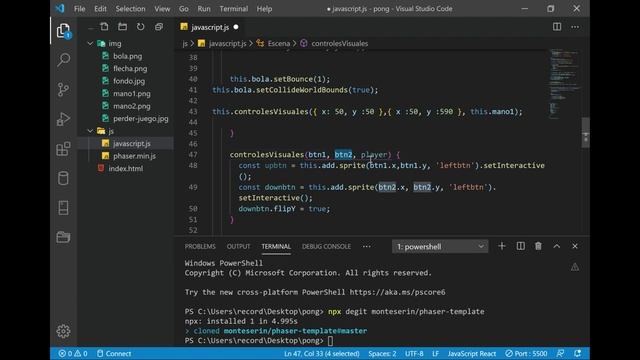This screenshot has height=360, width=640.
Task: Split the editor to the right
Action: pos(557,27)
